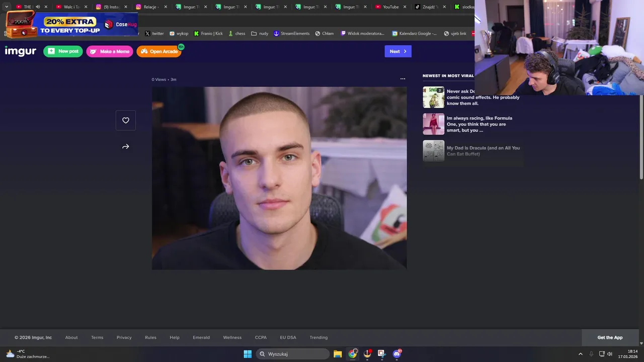Open File Explorer from the taskbar
The height and width of the screenshot is (362, 644).
(338, 354)
